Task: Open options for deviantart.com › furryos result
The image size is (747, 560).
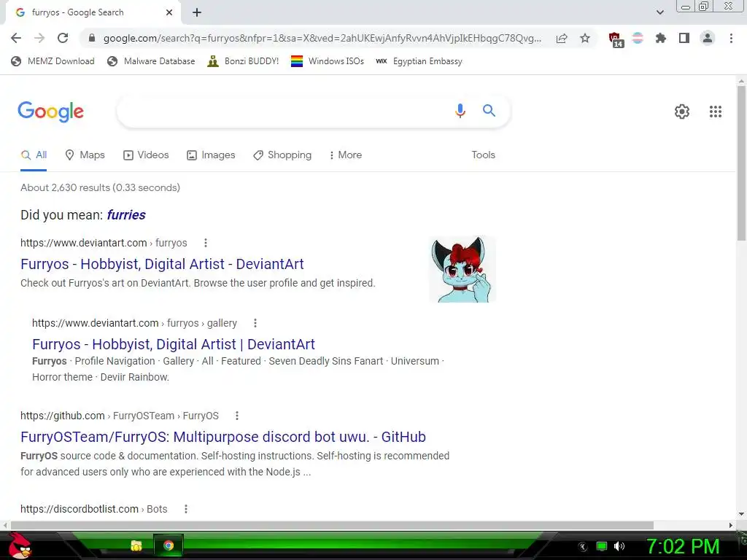Action: [x=205, y=243]
